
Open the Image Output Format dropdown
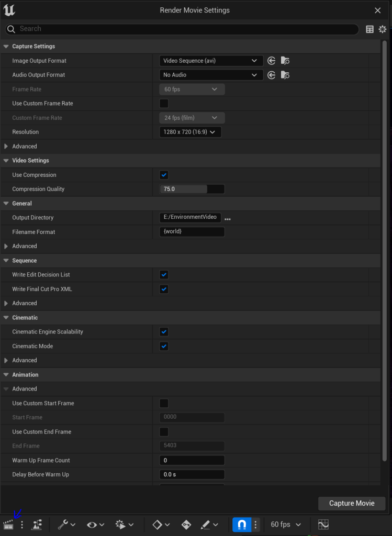[211, 61]
